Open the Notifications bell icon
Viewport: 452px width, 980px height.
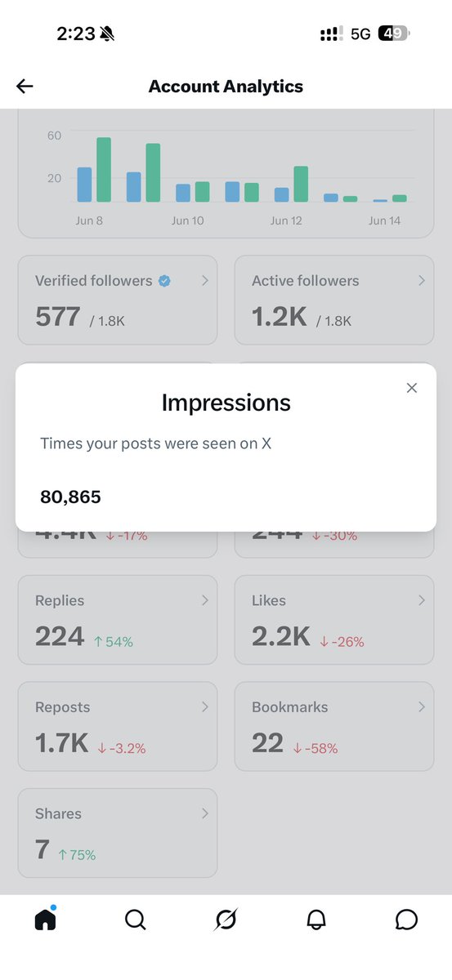point(316,920)
